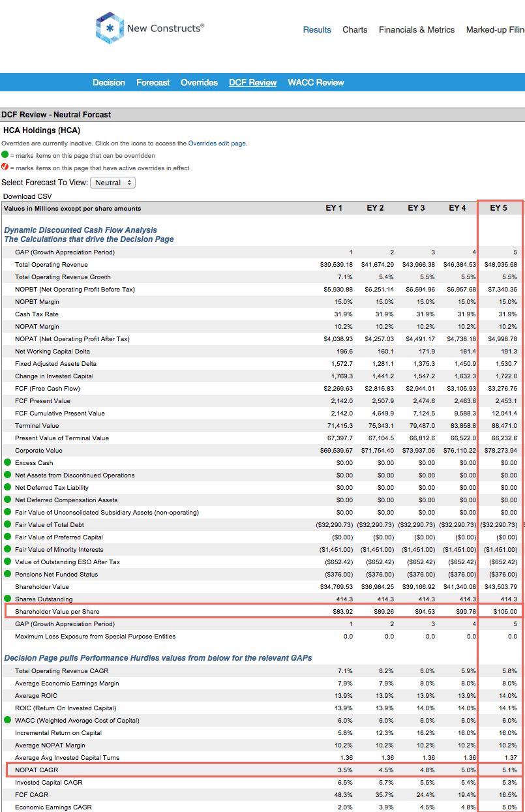Open Financials & Metrics in top navigation
The image size is (525, 812).
pos(417,29)
